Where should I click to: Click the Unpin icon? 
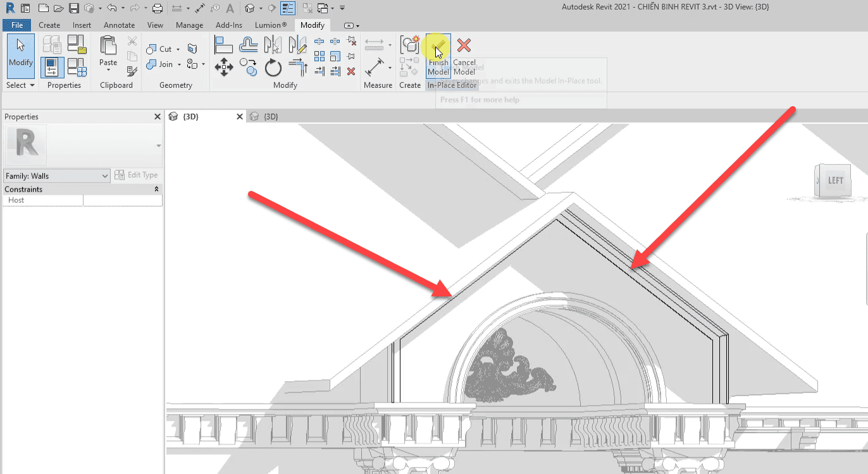[x=351, y=42]
